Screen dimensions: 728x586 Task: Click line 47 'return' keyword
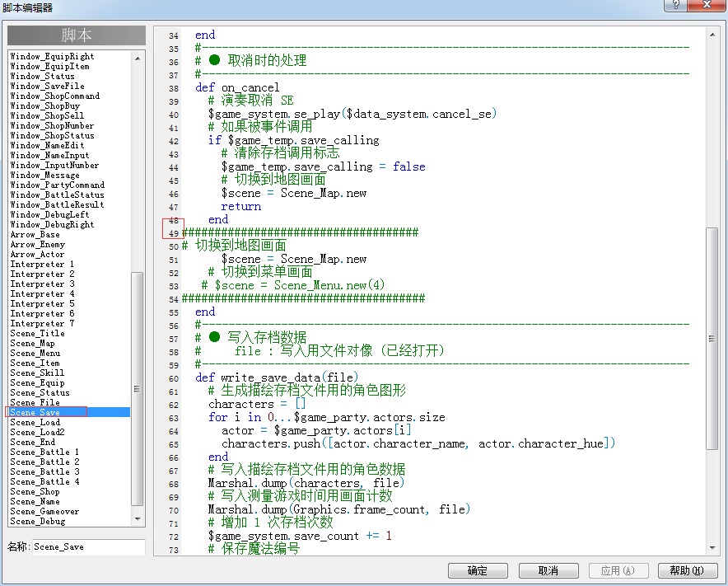tap(241, 206)
